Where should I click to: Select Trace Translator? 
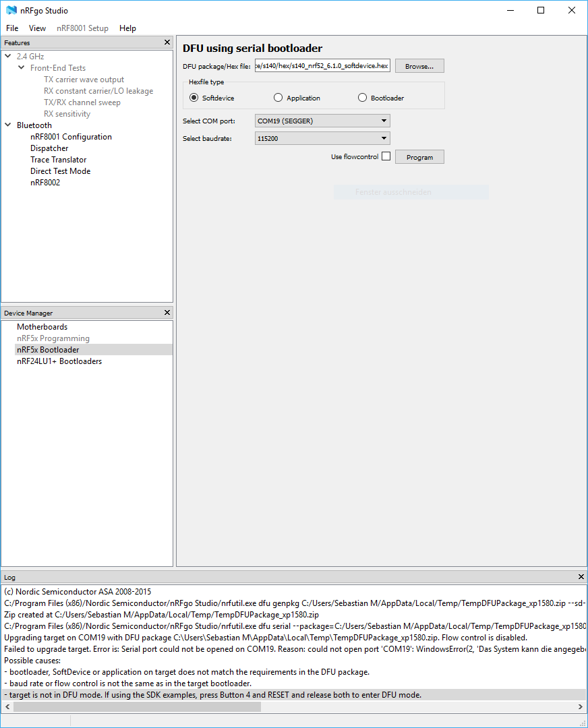coord(59,160)
